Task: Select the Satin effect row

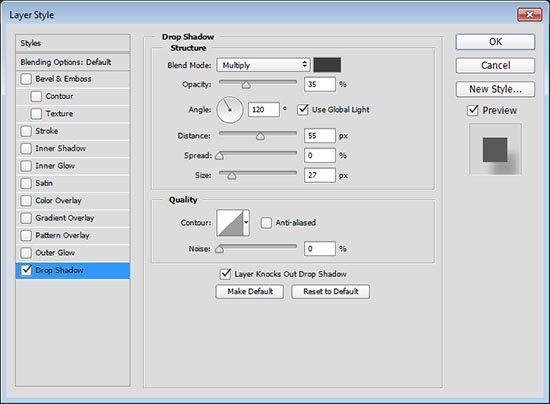Action: (x=73, y=183)
